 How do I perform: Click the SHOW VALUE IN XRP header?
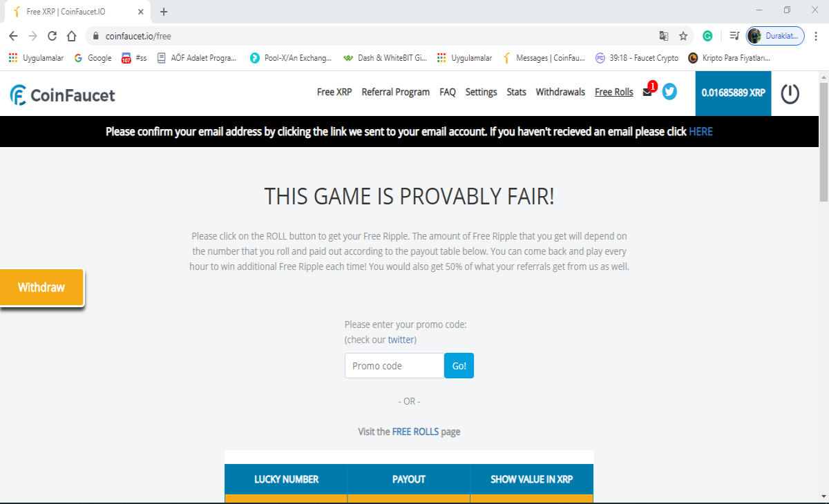click(532, 479)
